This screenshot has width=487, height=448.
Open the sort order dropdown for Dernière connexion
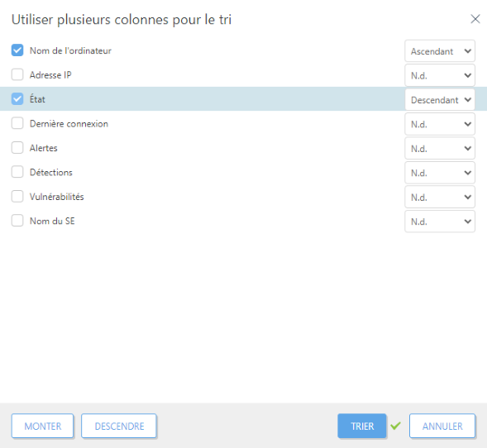click(x=440, y=124)
